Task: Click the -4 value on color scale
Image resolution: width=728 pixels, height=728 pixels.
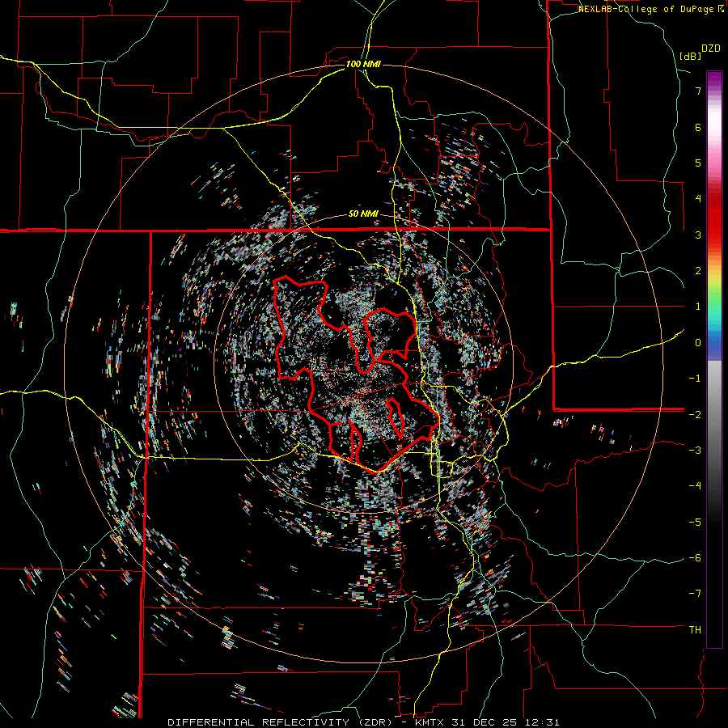Action: coord(695,486)
